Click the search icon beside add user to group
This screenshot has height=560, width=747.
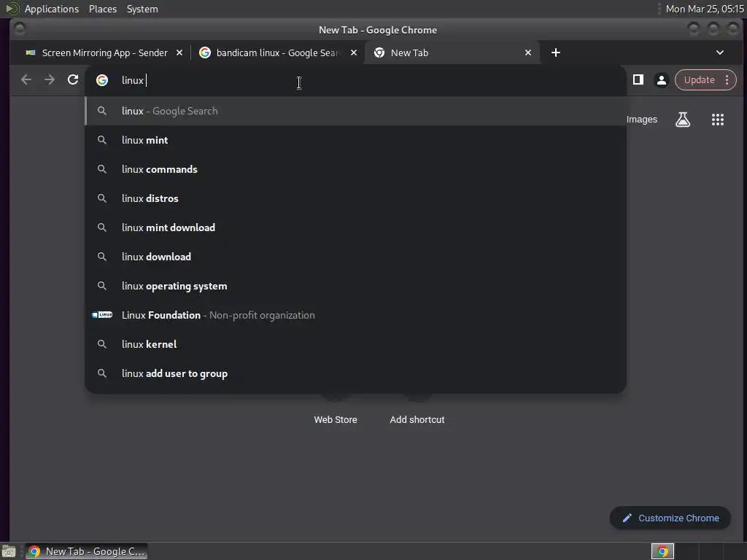[x=102, y=373]
